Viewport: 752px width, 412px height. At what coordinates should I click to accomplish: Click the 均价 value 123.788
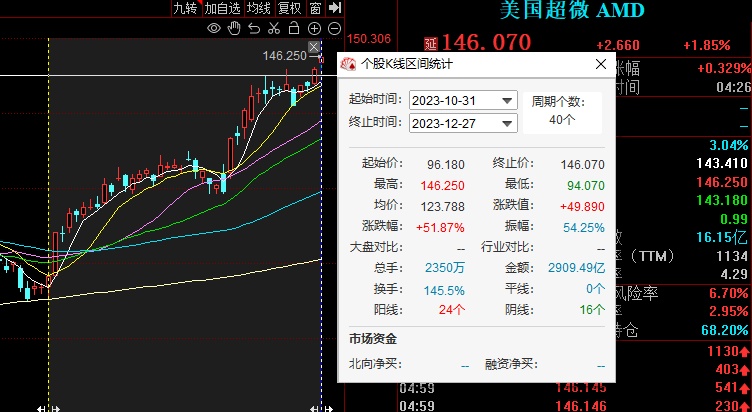point(443,207)
